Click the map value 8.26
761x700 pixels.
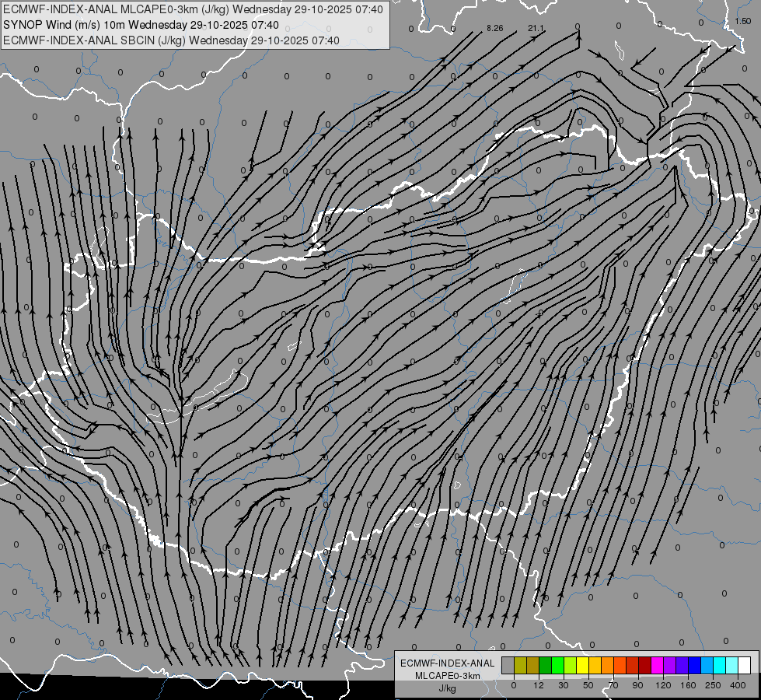495,28
